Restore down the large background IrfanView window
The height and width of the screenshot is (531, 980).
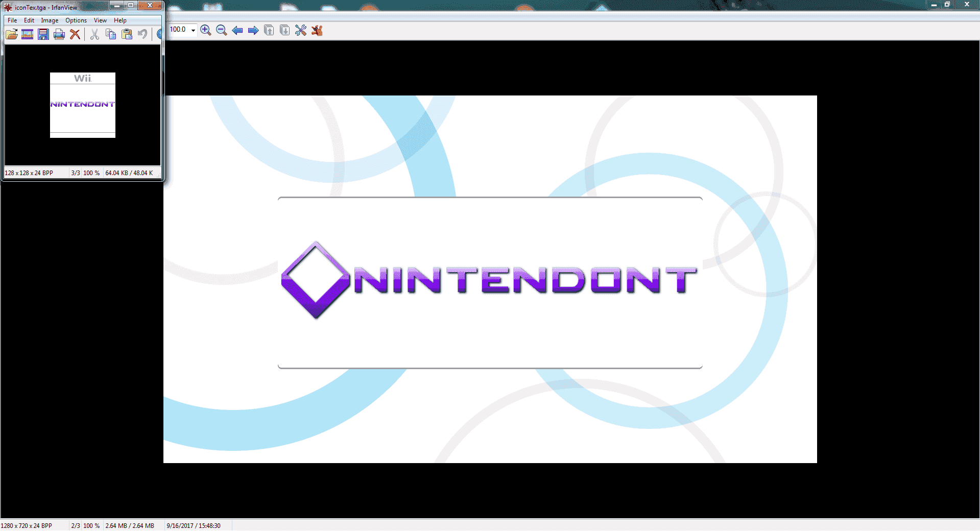tap(947, 5)
